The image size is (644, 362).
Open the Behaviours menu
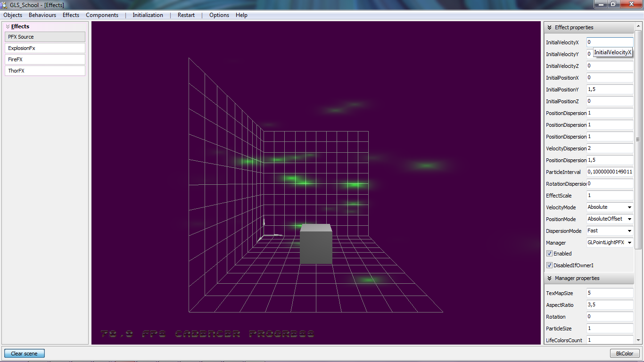42,15
